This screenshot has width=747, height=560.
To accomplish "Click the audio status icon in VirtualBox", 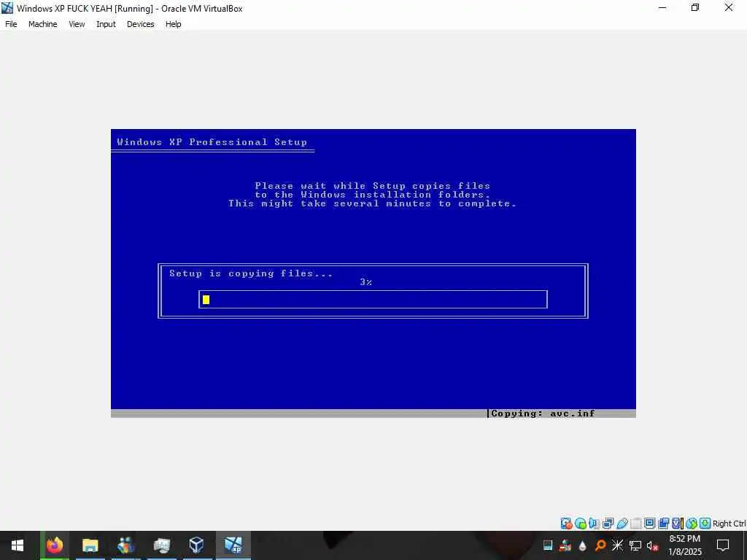I will 594,524.
